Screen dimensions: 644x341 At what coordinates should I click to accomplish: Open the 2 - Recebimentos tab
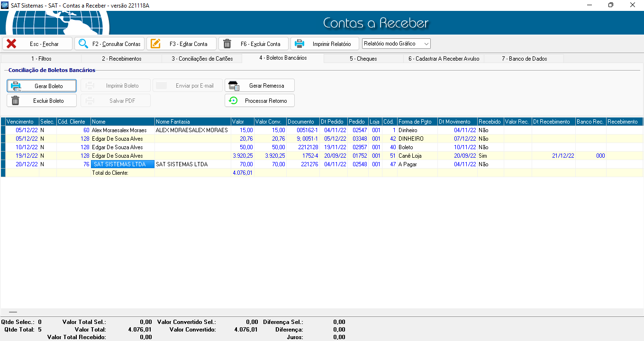click(x=121, y=59)
